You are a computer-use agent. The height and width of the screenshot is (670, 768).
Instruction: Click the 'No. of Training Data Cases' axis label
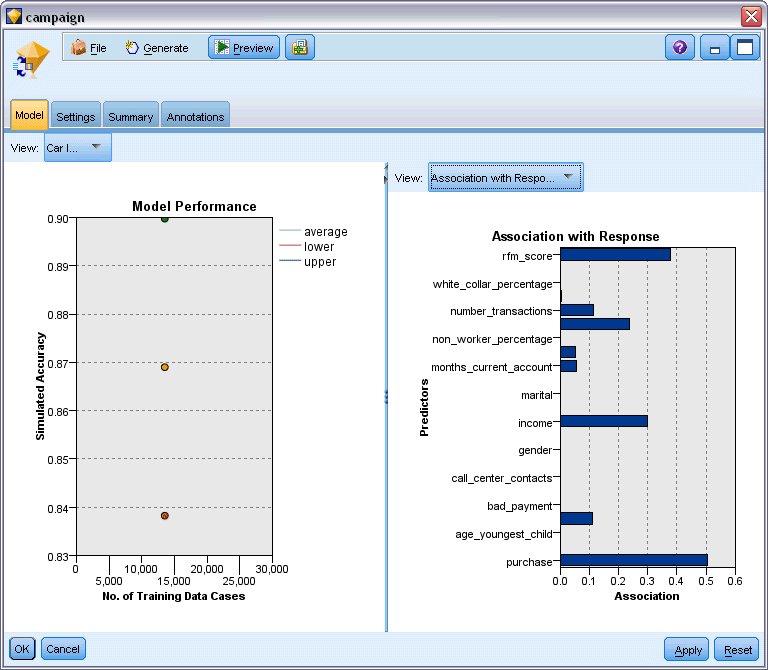[x=173, y=596]
